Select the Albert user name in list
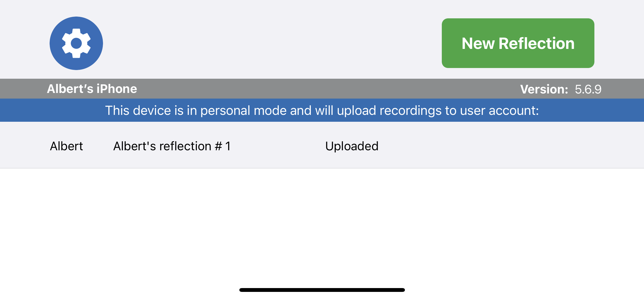The height and width of the screenshot is (298, 644). click(x=66, y=146)
